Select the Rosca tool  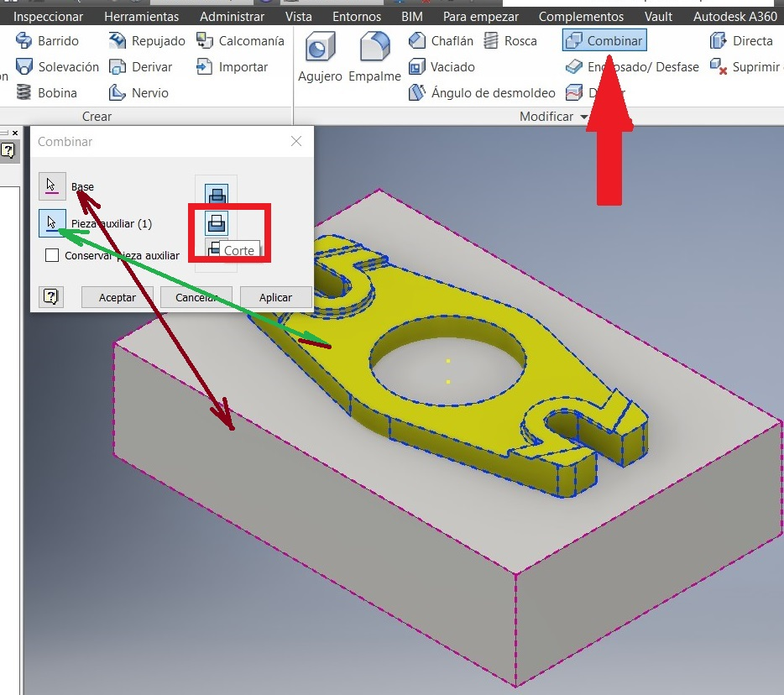(510, 40)
